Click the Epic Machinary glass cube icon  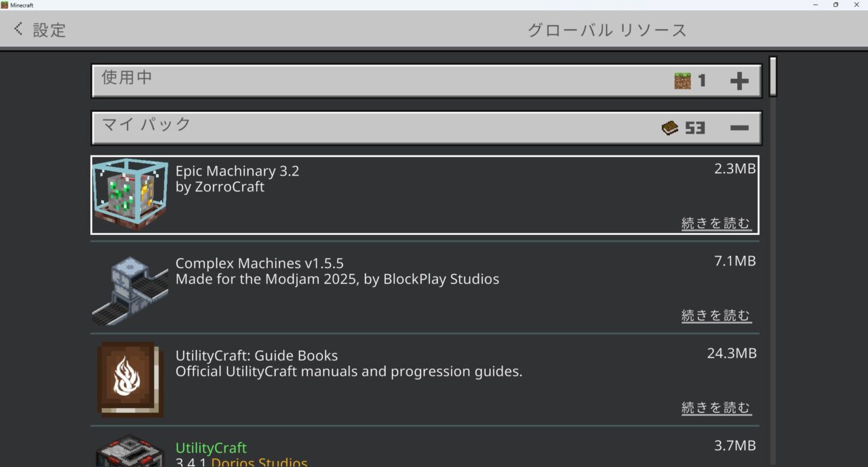tap(130, 195)
